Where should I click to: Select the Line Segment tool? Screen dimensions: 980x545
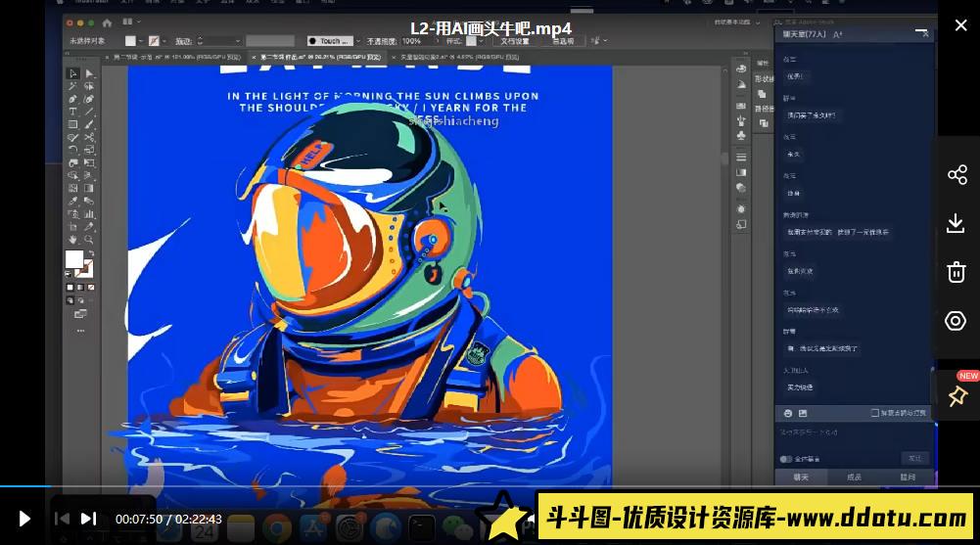(89, 112)
